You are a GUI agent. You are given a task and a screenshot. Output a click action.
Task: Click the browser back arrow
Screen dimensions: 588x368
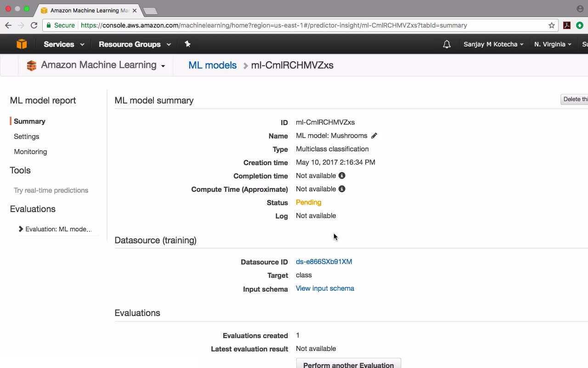(x=8, y=25)
